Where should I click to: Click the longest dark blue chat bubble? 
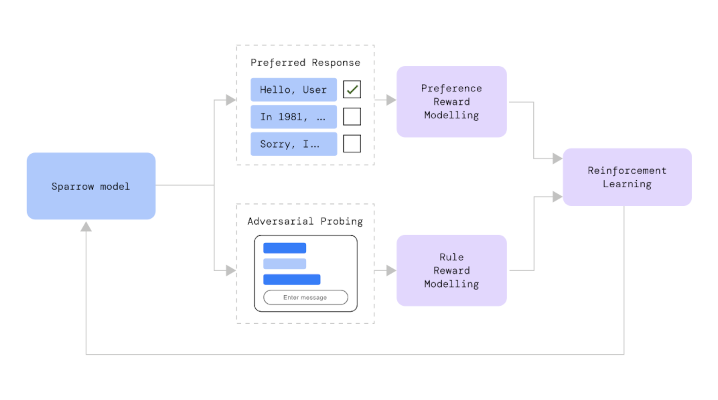click(x=291, y=280)
